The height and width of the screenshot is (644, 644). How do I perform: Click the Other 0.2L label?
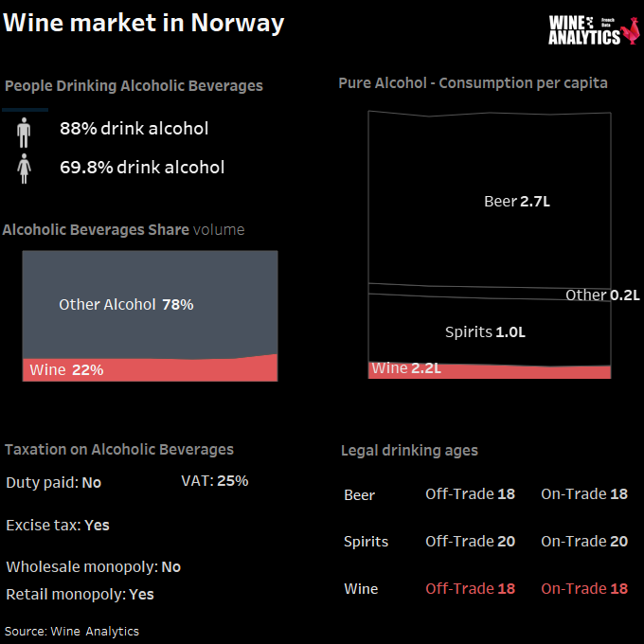click(602, 295)
